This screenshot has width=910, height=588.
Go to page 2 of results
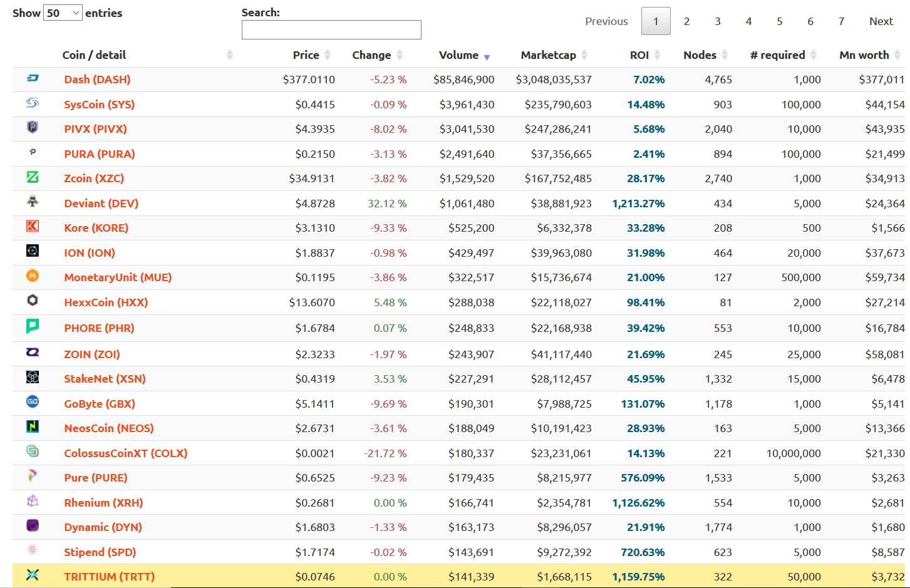(686, 21)
